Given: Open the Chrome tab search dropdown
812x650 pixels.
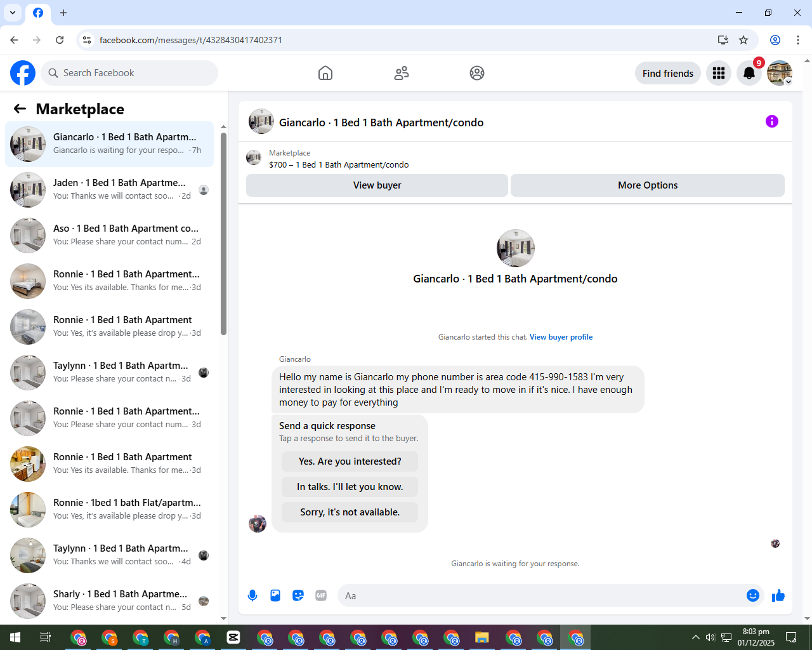Looking at the screenshot, I should [x=13, y=13].
